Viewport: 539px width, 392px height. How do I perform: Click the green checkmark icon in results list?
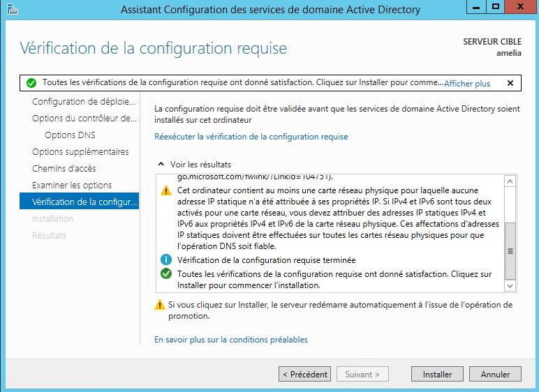coord(165,274)
